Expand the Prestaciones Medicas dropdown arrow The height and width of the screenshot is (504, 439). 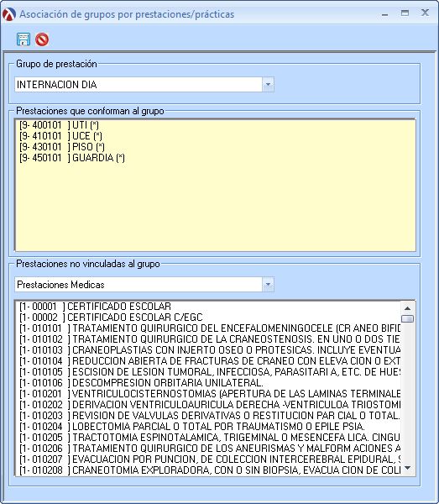(x=268, y=285)
